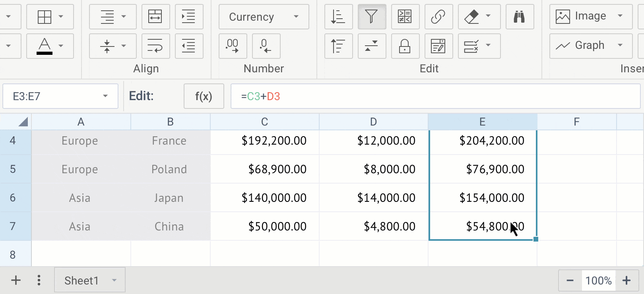Open find with the binoculars icon

[x=519, y=17]
